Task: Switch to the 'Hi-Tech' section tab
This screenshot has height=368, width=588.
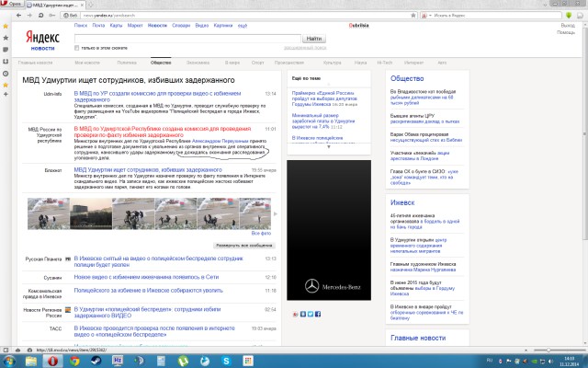Action: 384,63
